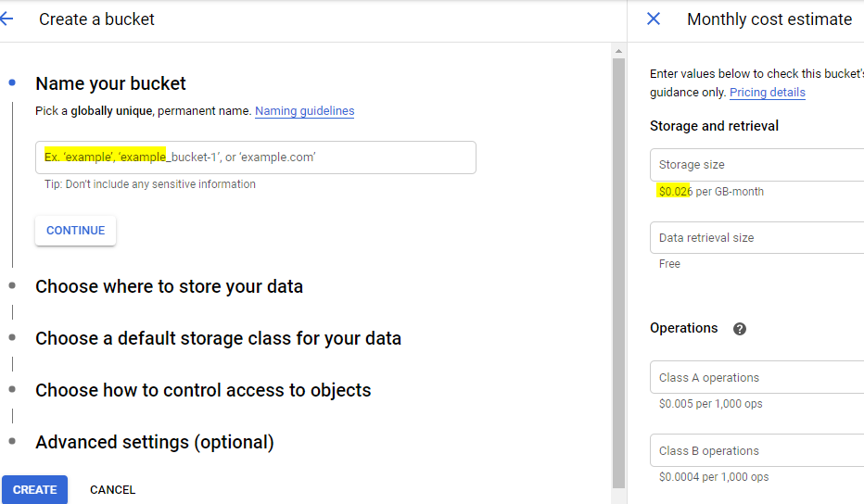Click the sensitive information tip text
The width and height of the screenshot is (864, 504).
[150, 184]
